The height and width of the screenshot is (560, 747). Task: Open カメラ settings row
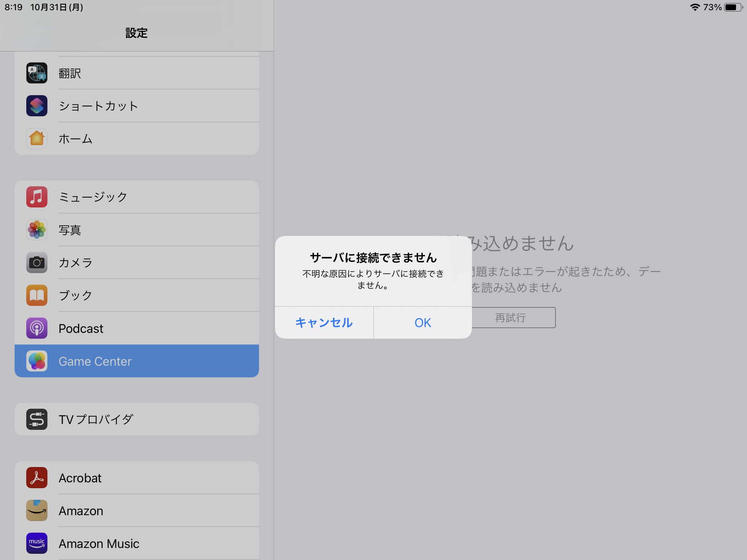tap(137, 262)
